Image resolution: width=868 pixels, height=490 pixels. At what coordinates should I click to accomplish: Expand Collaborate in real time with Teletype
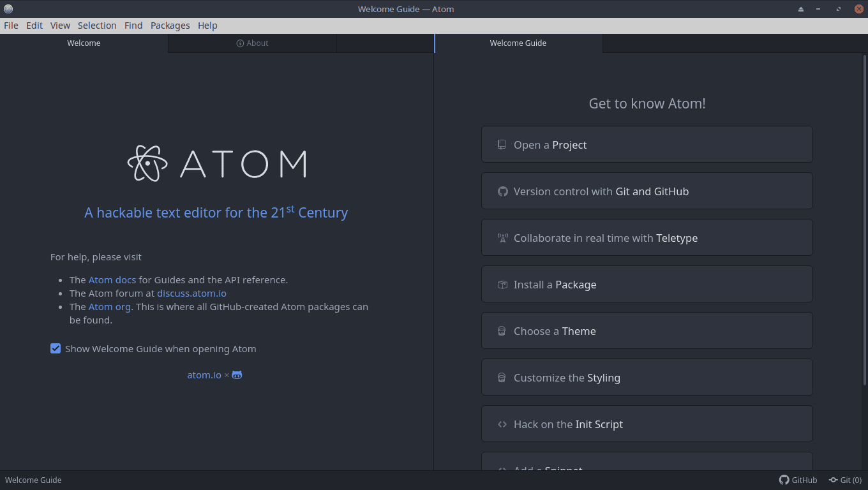pos(647,237)
